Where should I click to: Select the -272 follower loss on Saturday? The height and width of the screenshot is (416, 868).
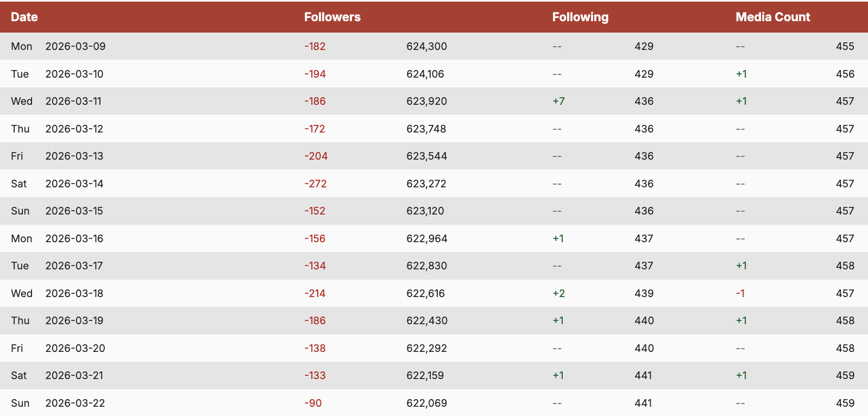[315, 184]
